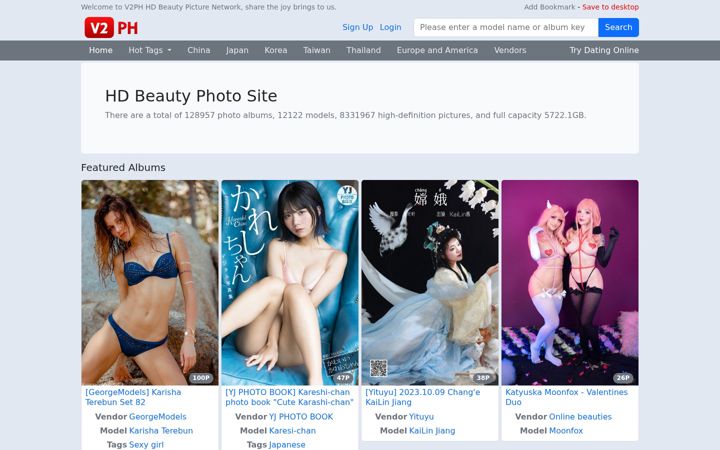Open the China category
This screenshot has width=720, height=450.
[x=199, y=50]
